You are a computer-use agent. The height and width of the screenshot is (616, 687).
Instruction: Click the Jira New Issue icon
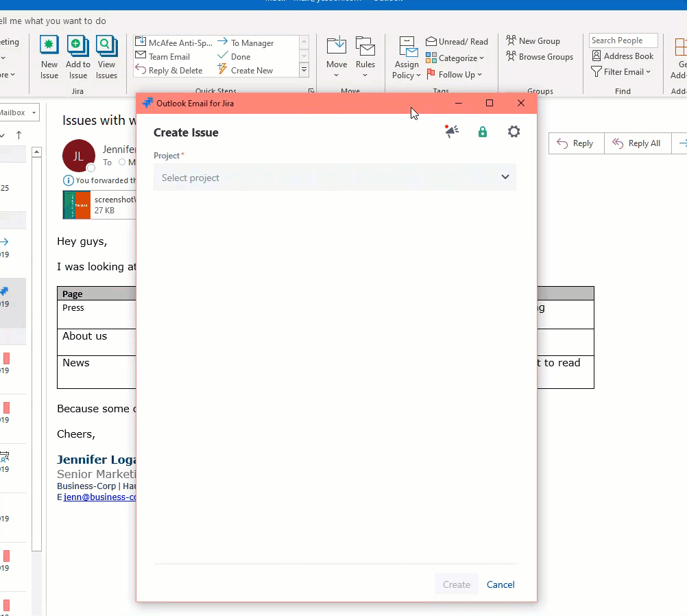pos(49,47)
